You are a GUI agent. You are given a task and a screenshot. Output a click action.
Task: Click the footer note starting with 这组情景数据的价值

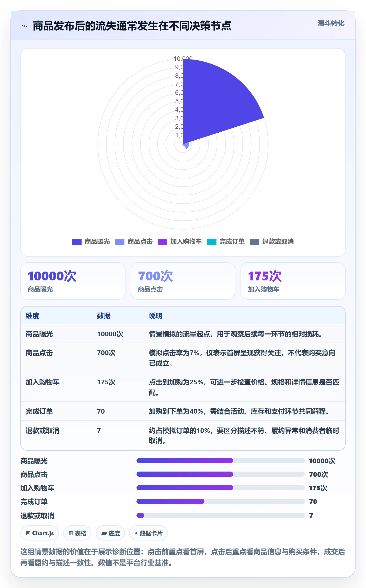tap(183, 557)
